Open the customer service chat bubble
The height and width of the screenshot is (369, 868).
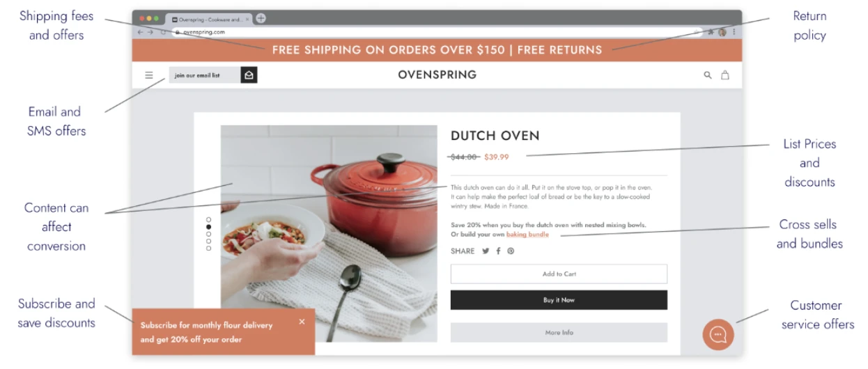[718, 335]
